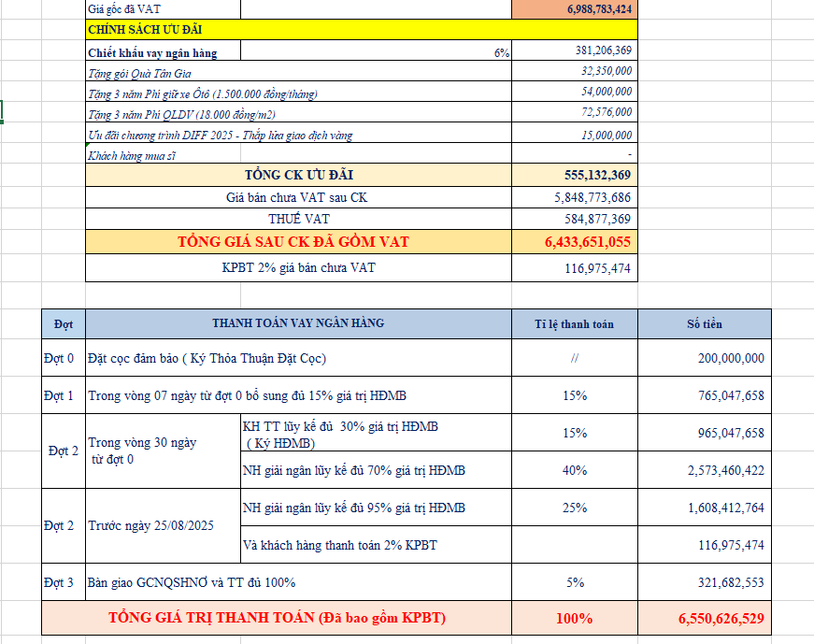The width and height of the screenshot is (814, 644).
Task: Select the 6,433,651,055 total price cell
Action: click(x=574, y=242)
